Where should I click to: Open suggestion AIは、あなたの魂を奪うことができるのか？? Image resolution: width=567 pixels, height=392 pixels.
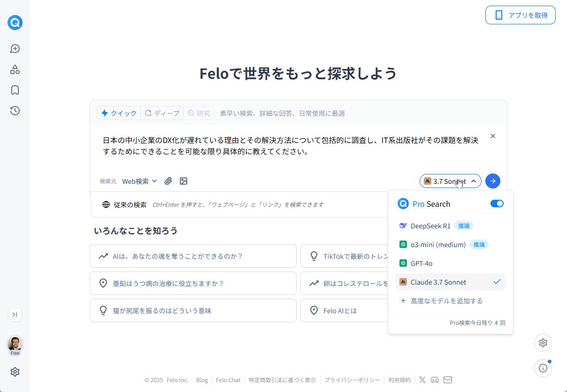pyautogui.click(x=193, y=256)
